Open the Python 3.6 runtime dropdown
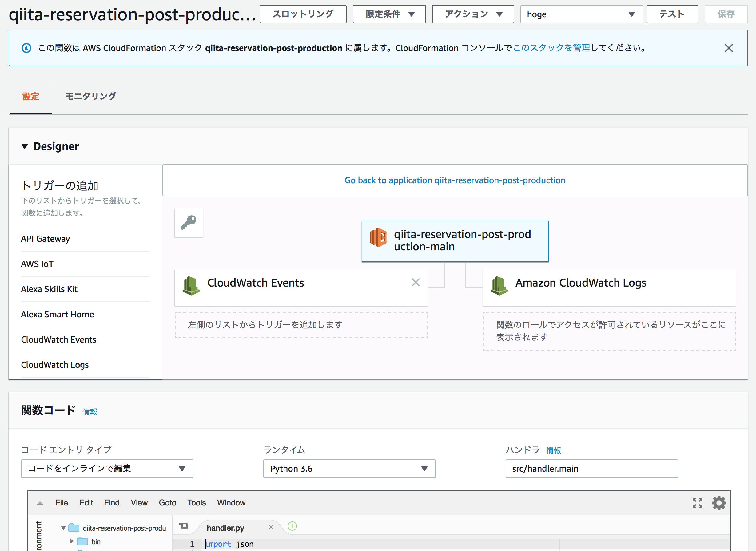Image resolution: width=756 pixels, height=551 pixels. tap(349, 469)
